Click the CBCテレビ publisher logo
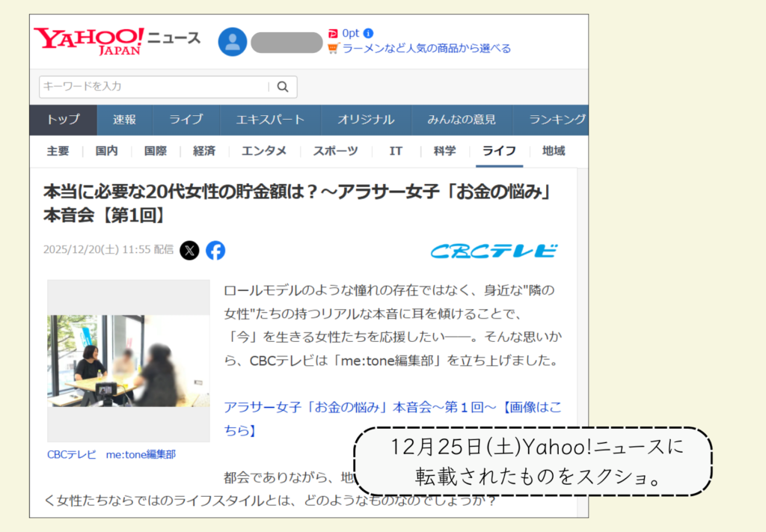766x532 pixels. [494, 251]
